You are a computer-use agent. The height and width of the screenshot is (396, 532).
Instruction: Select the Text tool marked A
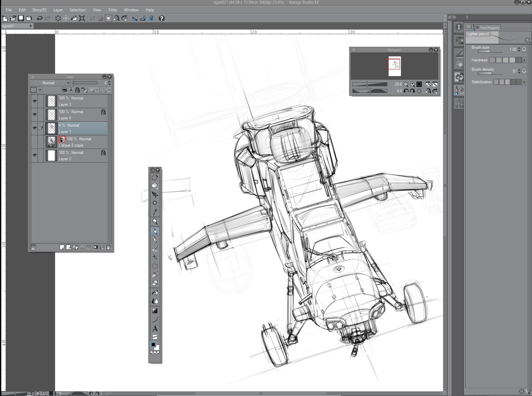[x=155, y=329]
